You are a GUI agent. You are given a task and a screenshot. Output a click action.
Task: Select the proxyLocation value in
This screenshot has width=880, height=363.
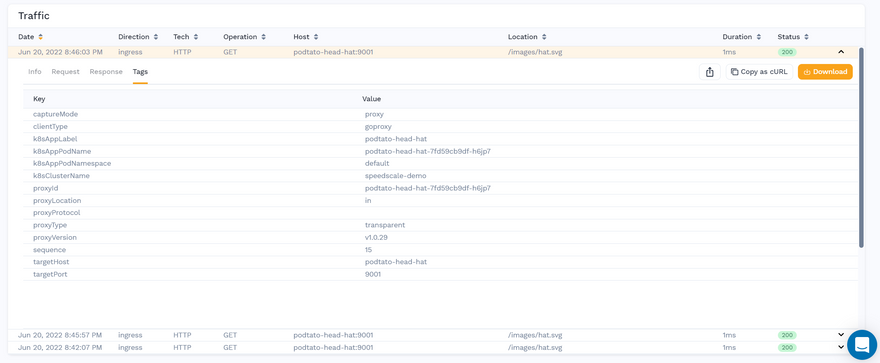point(368,200)
